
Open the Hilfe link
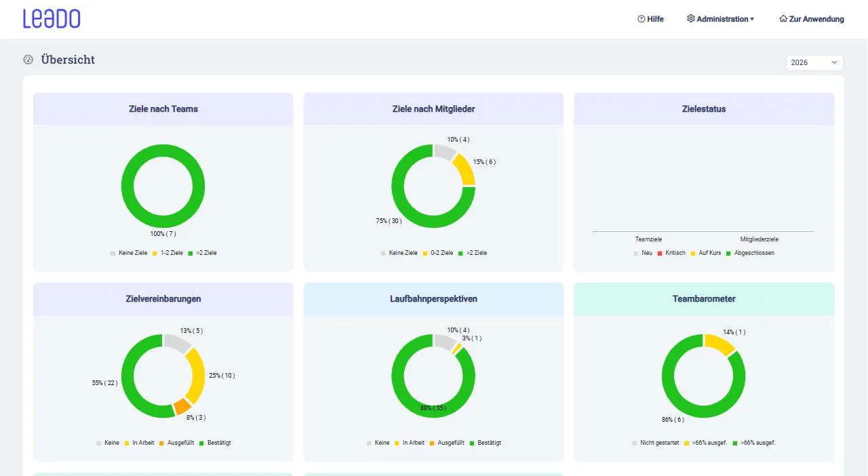tap(650, 19)
